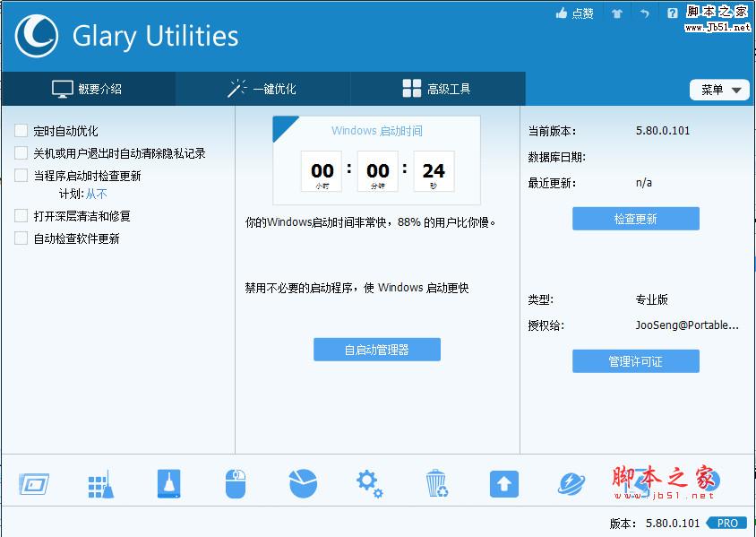Click the JooSeng@Portable... licensee text
The image size is (756, 537).
pos(686,325)
